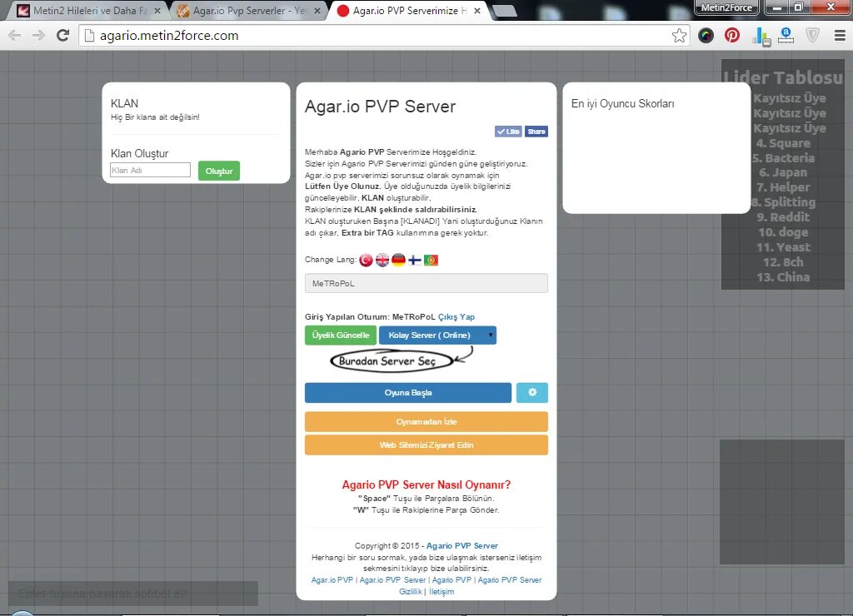Go forward with the browser forward arrow
Screen dimensions: 853x616
(38, 36)
